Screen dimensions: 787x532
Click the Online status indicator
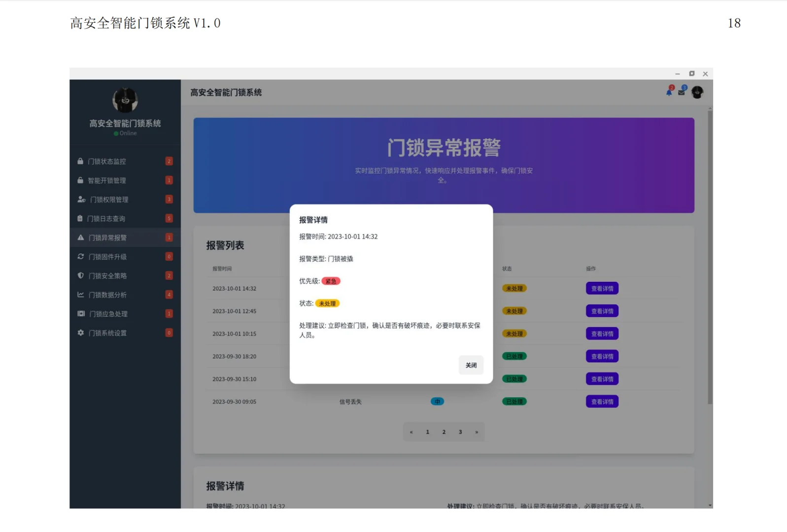click(x=125, y=133)
